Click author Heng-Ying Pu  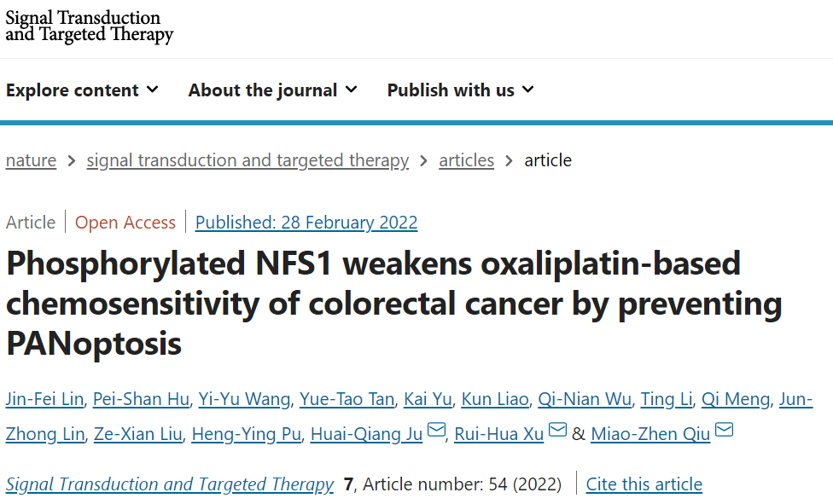[x=247, y=434]
